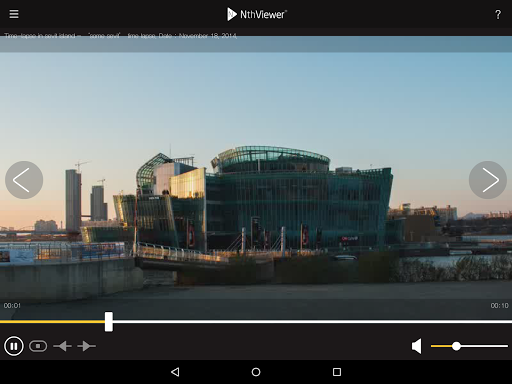512x384 pixels.
Task: Tap the Android recent apps button
Action: (337, 372)
